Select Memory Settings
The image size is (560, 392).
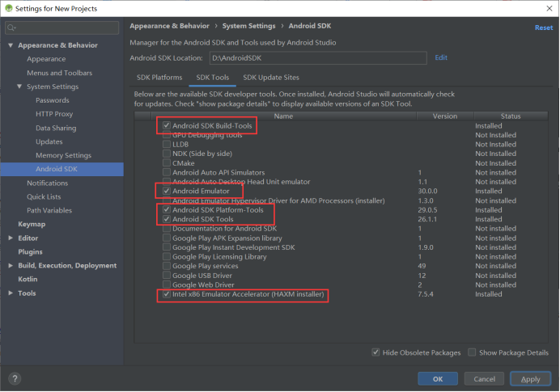63,155
